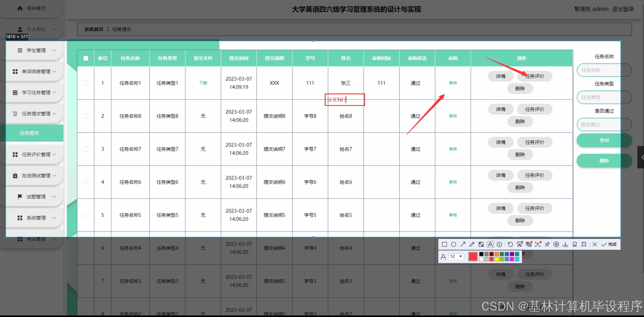Image resolution: width=644 pixels, height=317 pixels.
Task: Click 详情 button in row 2
Action: 500,109
